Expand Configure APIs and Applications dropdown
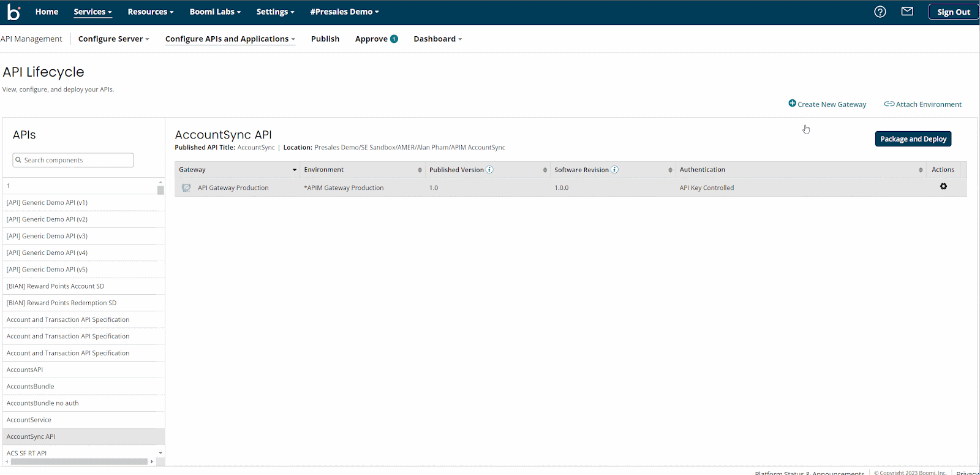Image resolution: width=980 pixels, height=475 pixels. 230,39
